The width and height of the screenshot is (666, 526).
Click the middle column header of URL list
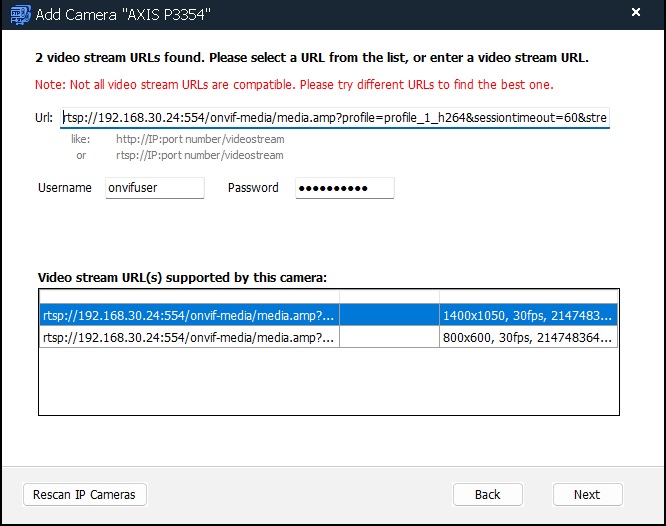[389, 296]
